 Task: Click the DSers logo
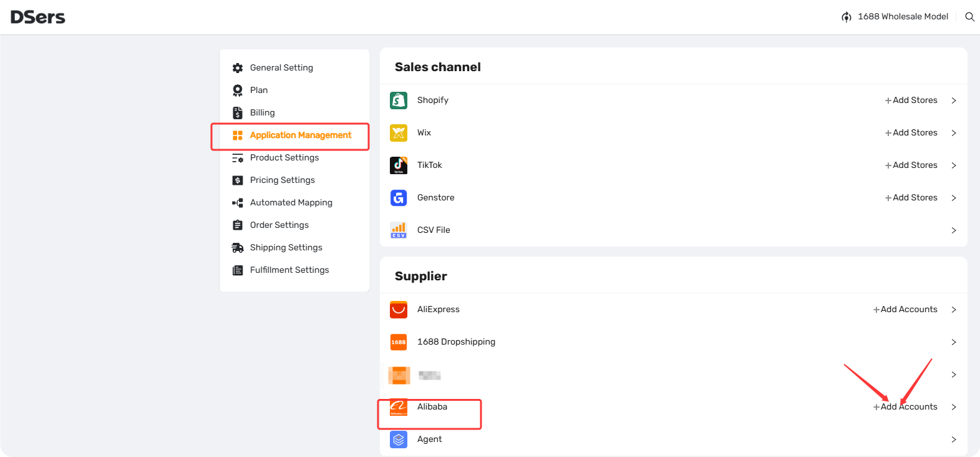click(x=38, y=17)
